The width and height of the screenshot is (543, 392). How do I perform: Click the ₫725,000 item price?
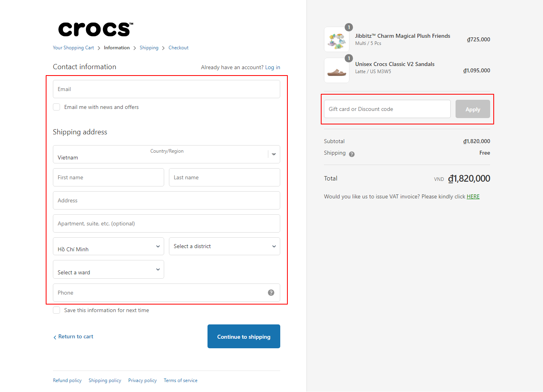click(x=479, y=39)
